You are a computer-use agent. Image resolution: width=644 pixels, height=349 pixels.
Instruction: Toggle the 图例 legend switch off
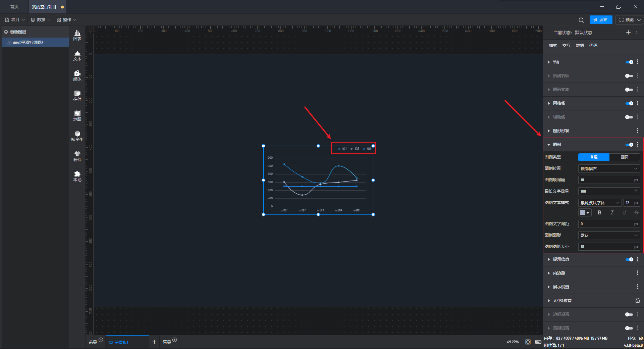[629, 145]
